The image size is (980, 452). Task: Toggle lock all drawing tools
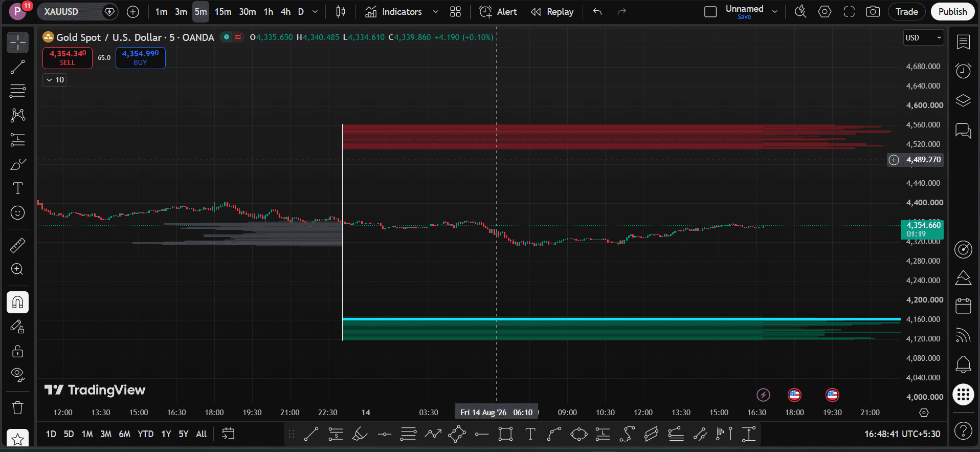[18, 351]
